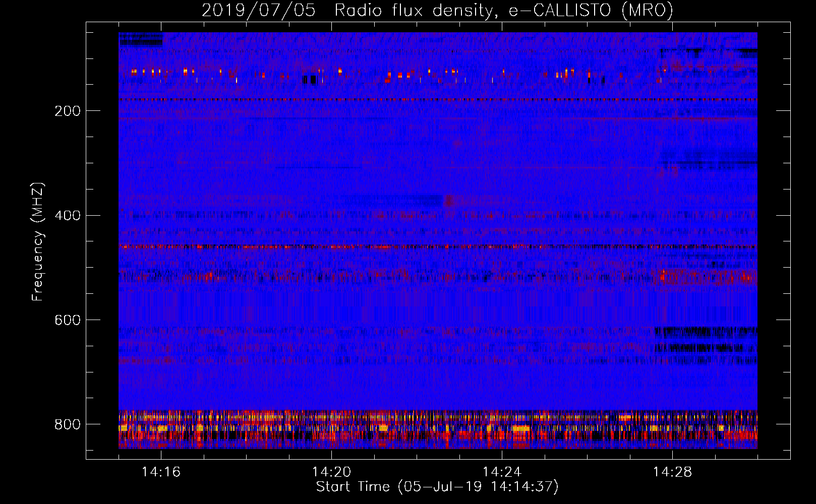Click the 400 frequency tick label

pos(68,216)
